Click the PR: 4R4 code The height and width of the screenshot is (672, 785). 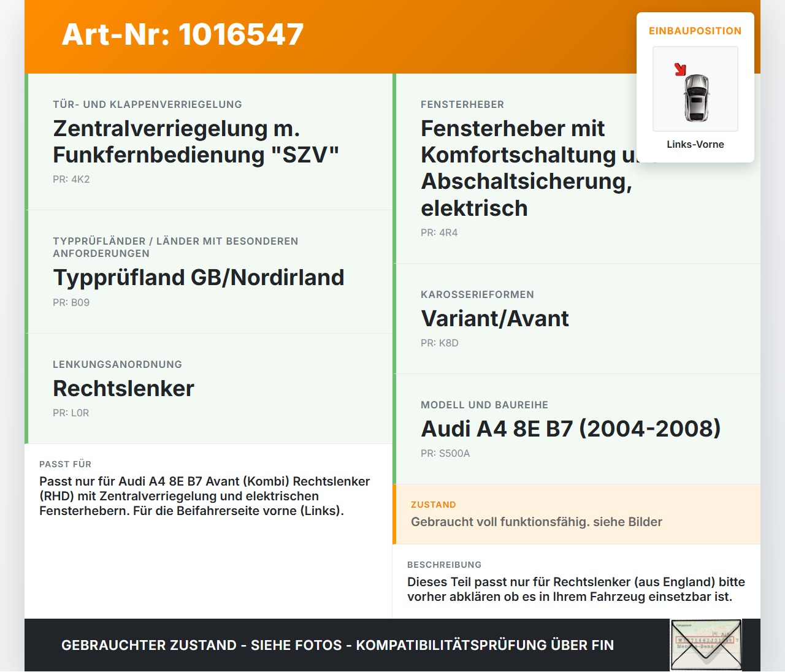click(x=439, y=232)
